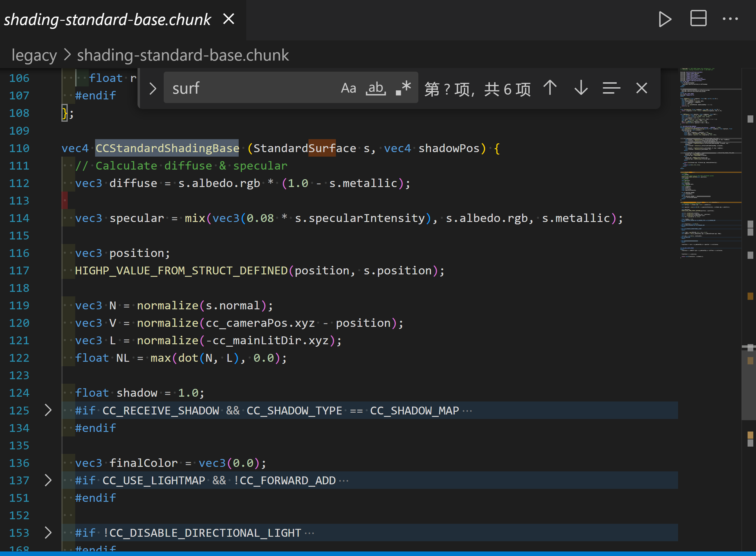The image size is (756, 556).
Task: Close the shading-standard-base.chunk tab
Action: [229, 19]
